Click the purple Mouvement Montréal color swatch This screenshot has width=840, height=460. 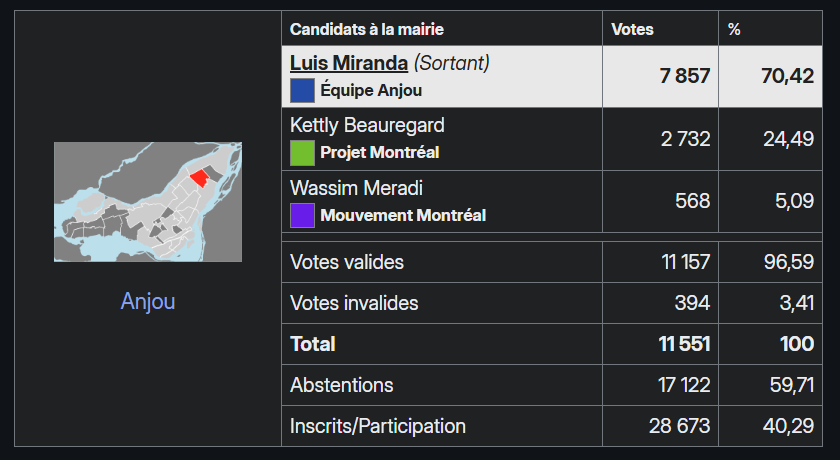click(x=302, y=215)
